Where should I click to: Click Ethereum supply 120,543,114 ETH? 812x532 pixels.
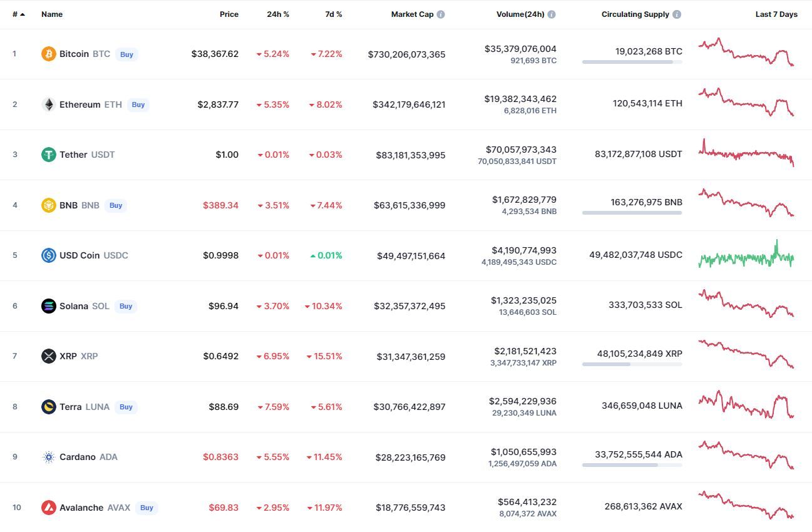click(x=647, y=103)
